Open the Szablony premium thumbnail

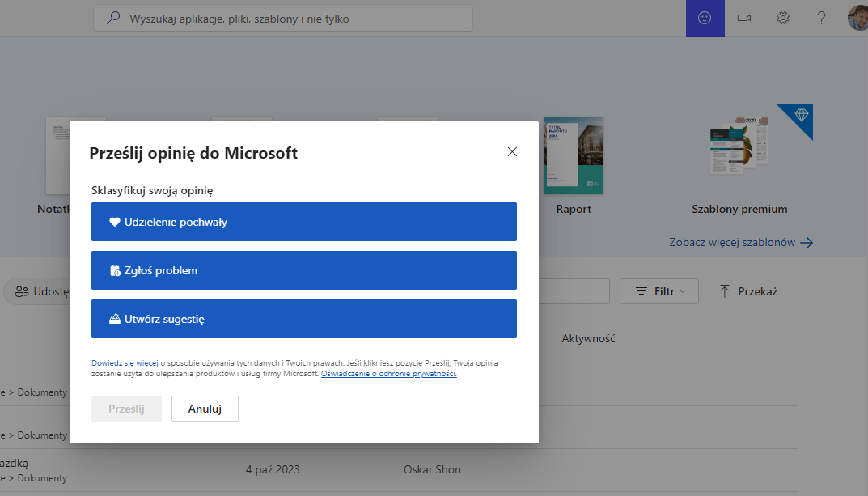tap(739, 145)
